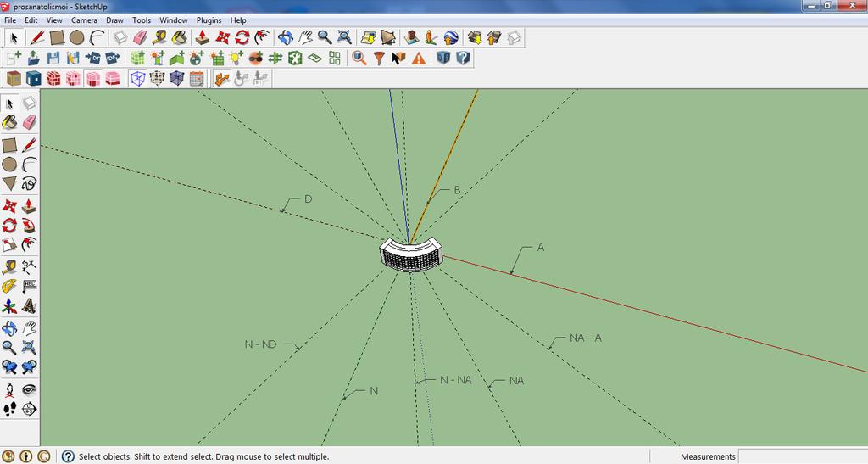The image size is (868, 464).
Task: Open the Plugins menu
Action: pyautogui.click(x=209, y=20)
